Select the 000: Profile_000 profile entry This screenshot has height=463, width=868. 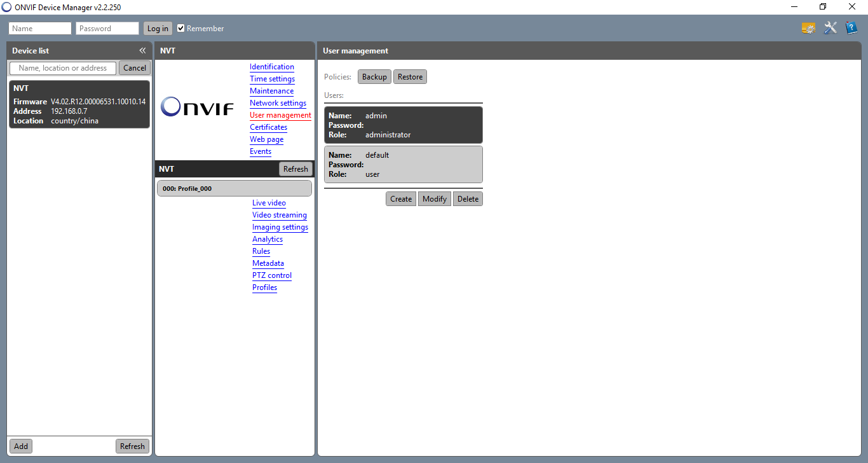pos(234,188)
